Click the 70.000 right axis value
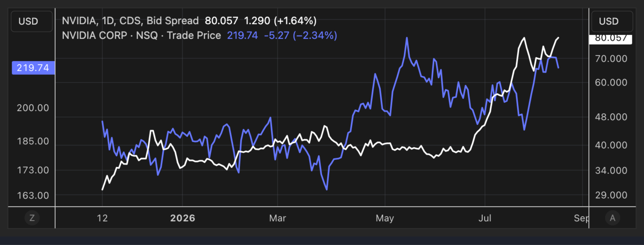 [611, 59]
